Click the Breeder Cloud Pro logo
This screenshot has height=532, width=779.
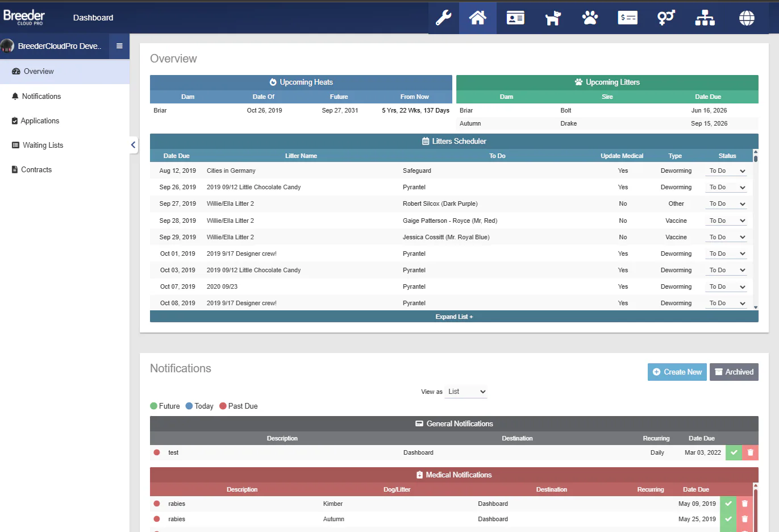(24, 17)
